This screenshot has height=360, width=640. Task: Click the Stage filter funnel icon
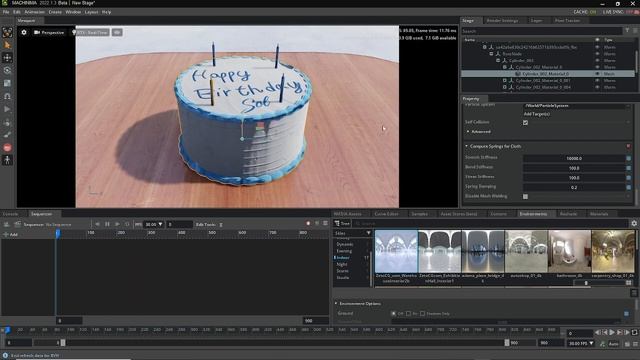(x=627, y=31)
